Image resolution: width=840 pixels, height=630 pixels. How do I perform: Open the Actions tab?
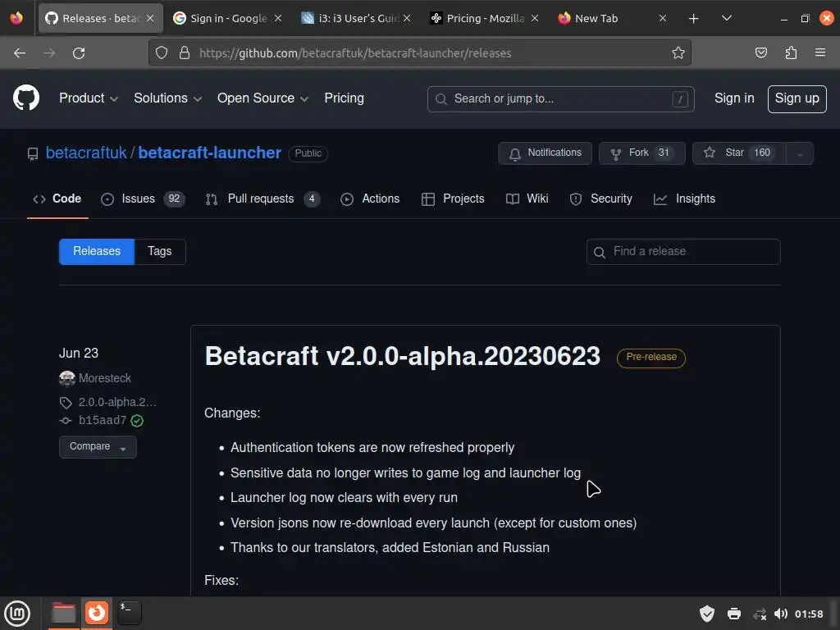click(x=370, y=199)
